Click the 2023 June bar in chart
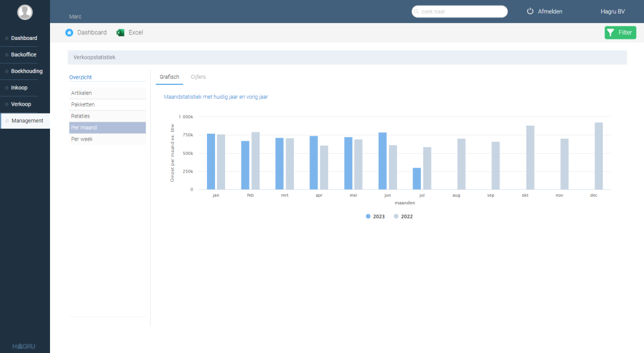 tap(383, 161)
